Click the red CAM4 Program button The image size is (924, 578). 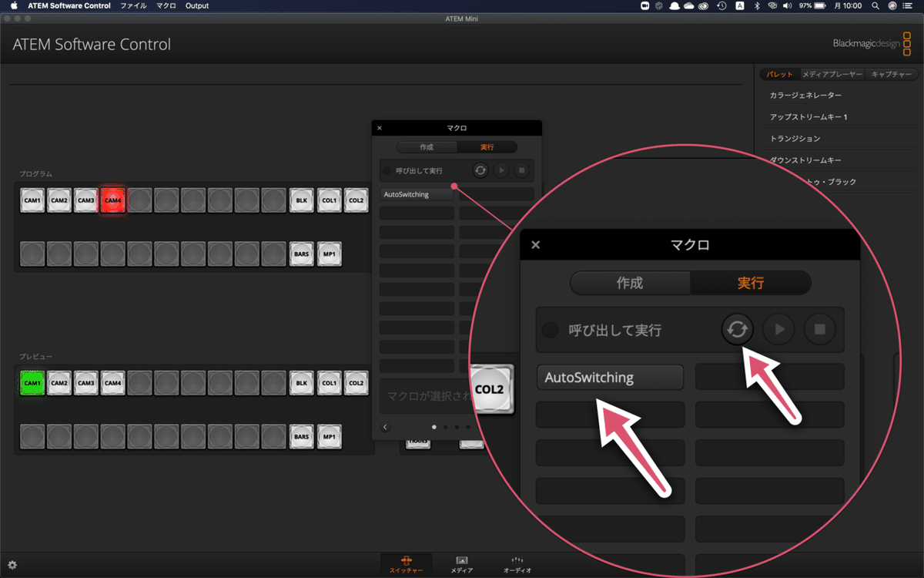coord(113,200)
